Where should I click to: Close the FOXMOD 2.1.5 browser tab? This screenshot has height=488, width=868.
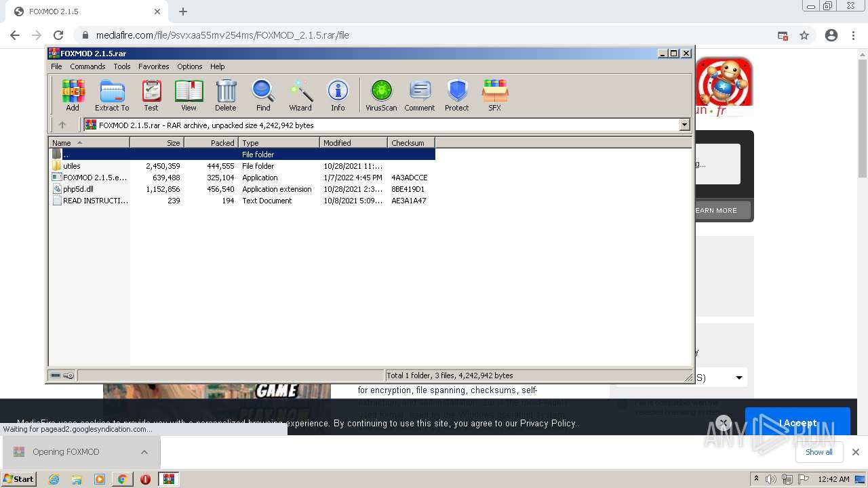[157, 12]
